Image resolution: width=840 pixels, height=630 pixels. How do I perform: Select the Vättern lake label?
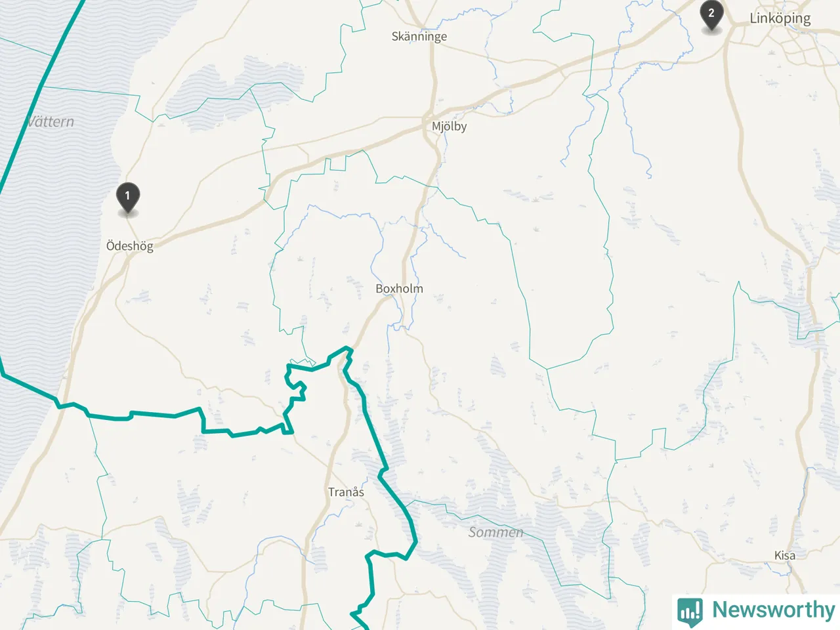click(50, 121)
